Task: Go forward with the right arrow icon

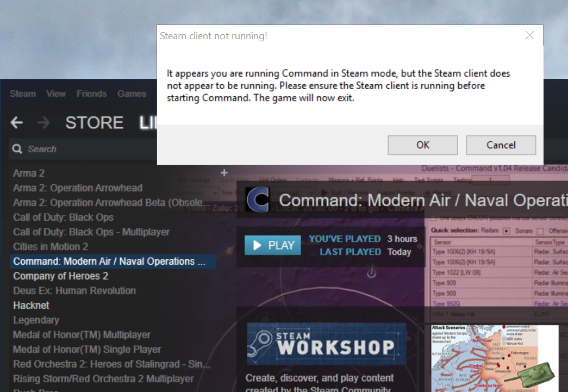Action: pos(44,123)
